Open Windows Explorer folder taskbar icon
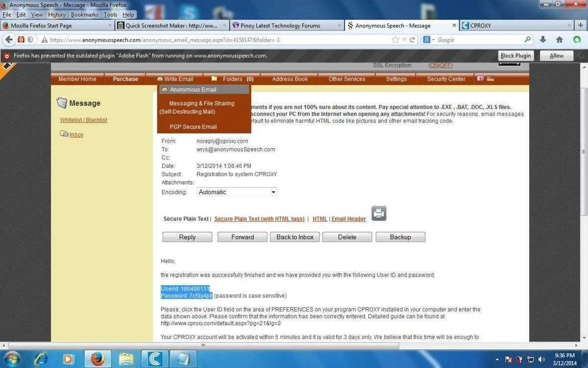The height and width of the screenshot is (368, 588). coord(126,359)
